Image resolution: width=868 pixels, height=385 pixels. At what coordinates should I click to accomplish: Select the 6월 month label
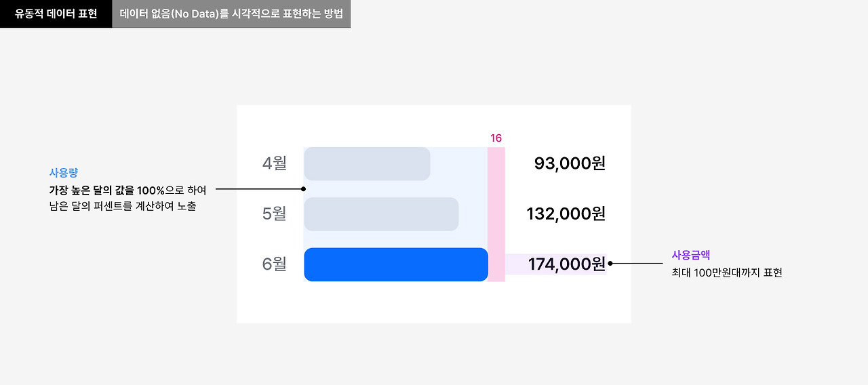click(275, 264)
